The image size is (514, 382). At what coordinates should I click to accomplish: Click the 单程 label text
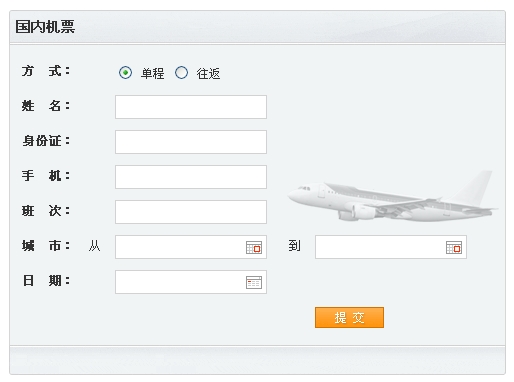152,73
